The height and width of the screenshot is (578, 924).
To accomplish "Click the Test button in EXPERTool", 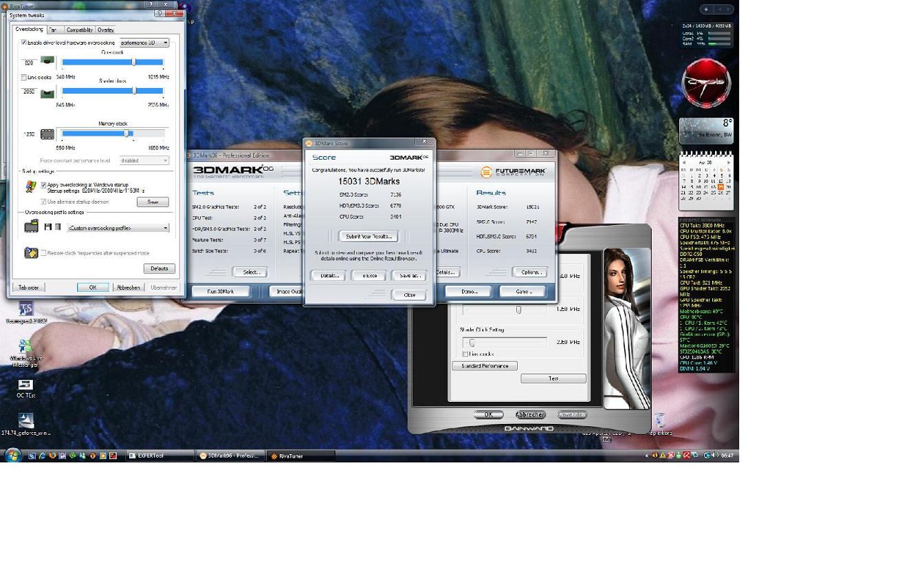I will 553,378.
